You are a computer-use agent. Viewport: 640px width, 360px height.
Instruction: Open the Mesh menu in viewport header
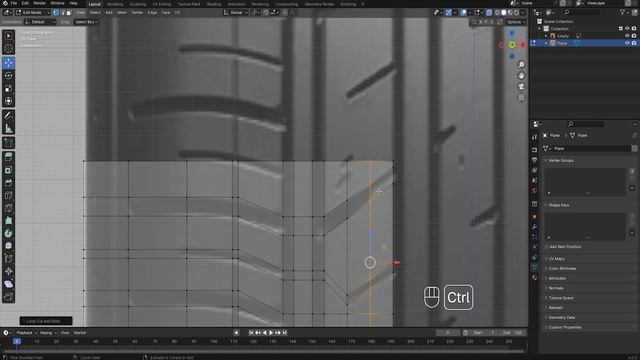(122, 13)
